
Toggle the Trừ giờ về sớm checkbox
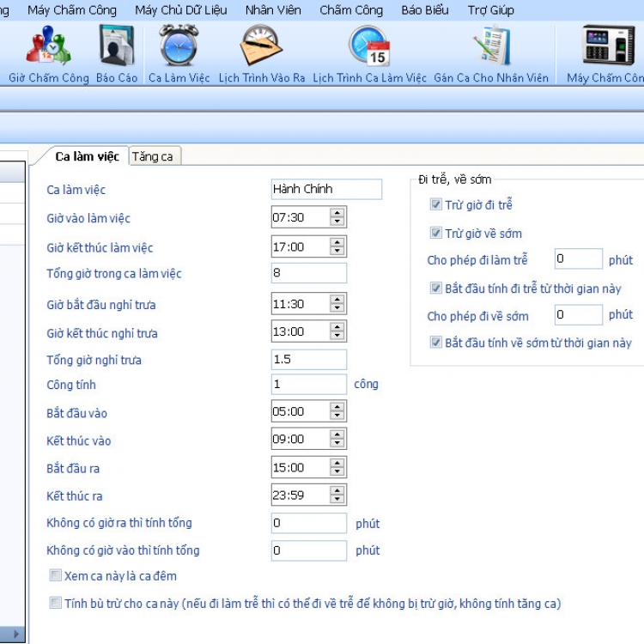tap(436, 234)
